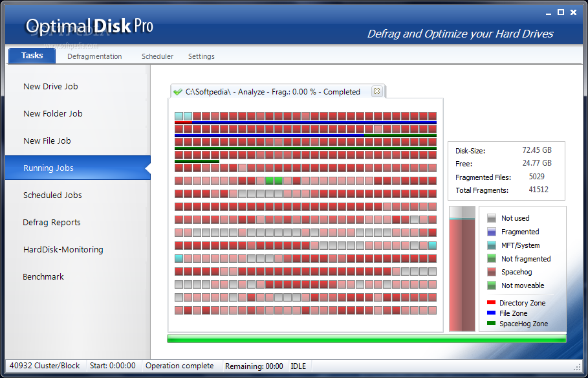588x378 pixels.
Task: Select the C:\Softpedia\ Analyze job tab
Action: pos(278,92)
